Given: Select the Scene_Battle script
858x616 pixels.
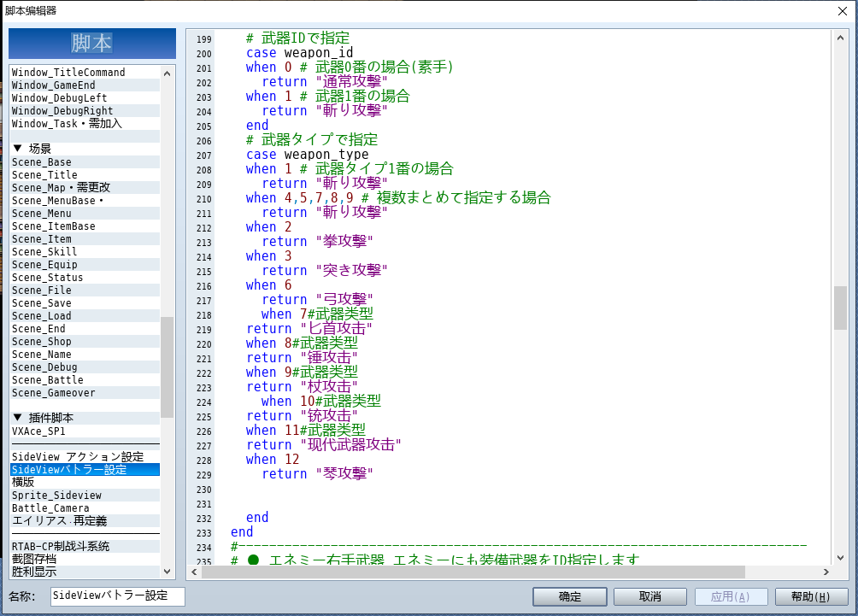Looking at the screenshot, I should [x=85, y=379].
